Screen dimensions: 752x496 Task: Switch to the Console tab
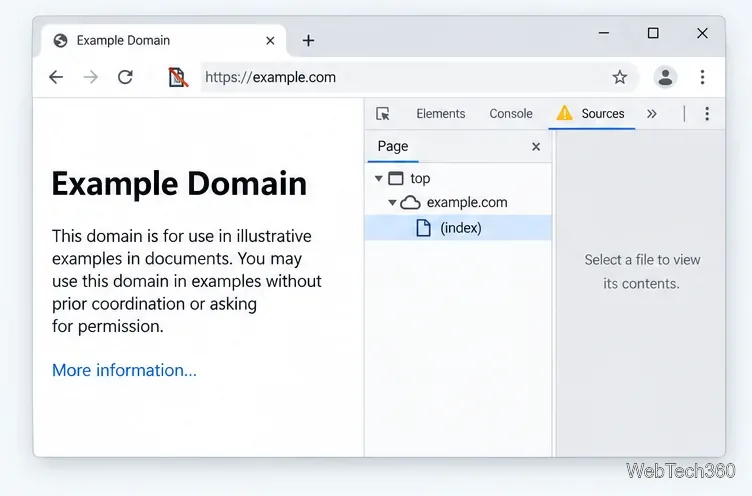pyautogui.click(x=511, y=114)
